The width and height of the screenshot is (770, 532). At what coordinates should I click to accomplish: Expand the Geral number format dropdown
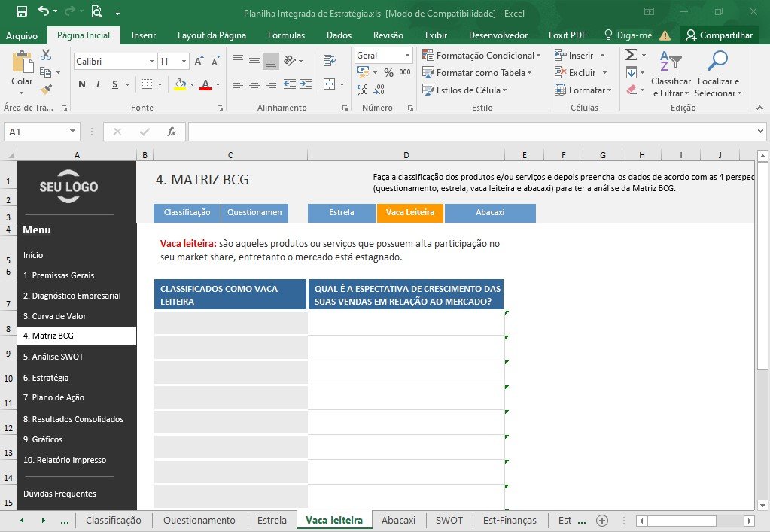tap(407, 56)
